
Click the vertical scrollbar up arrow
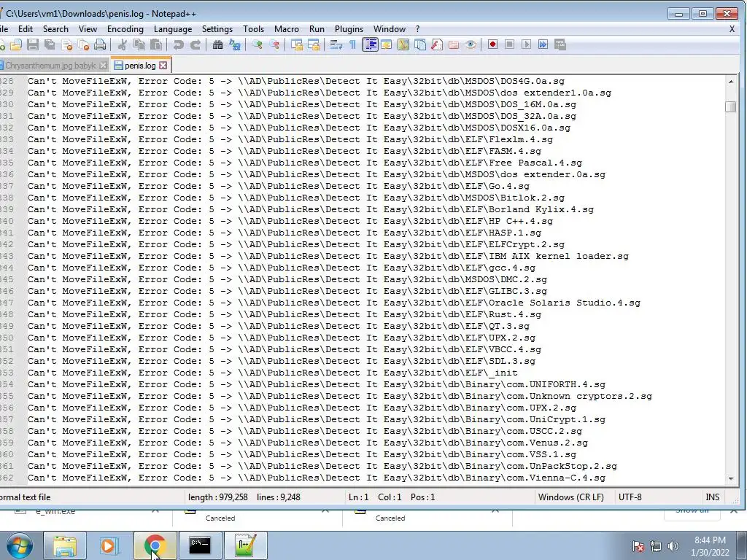(x=731, y=82)
